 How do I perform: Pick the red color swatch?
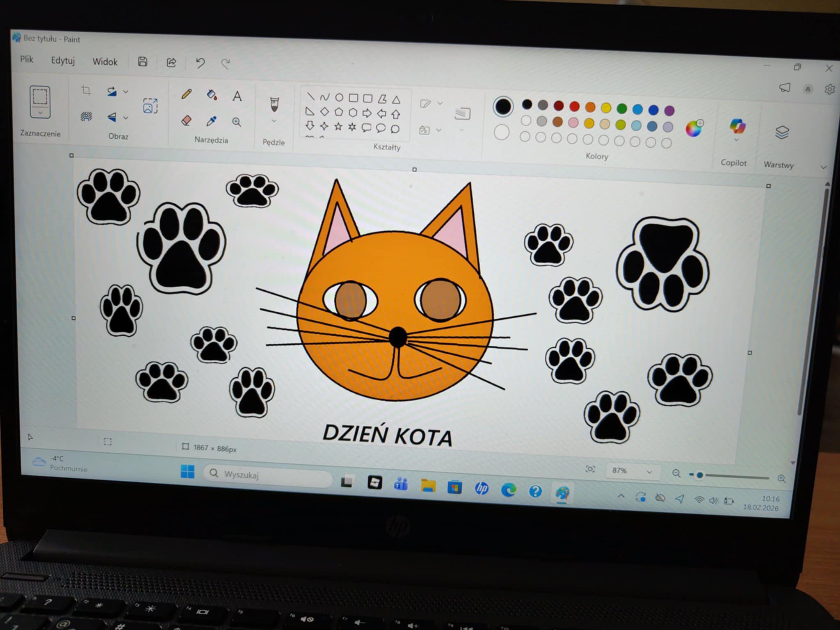pyautogui.click(x=574, y=107)
